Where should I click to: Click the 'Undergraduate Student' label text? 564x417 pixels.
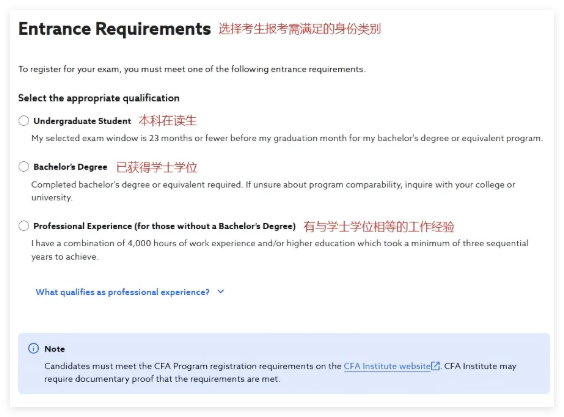(82, 121)
